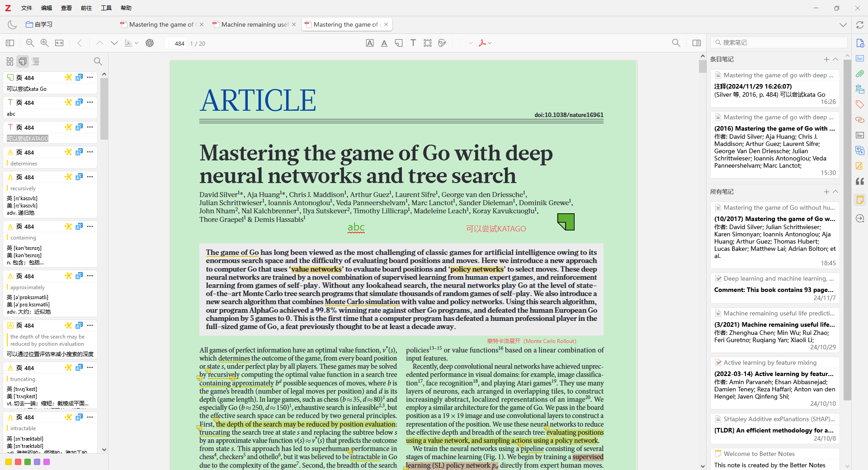Viewport: 868px width, 470px height.
Task: Add a new note under 所有笔记
Action: (826, 192)
